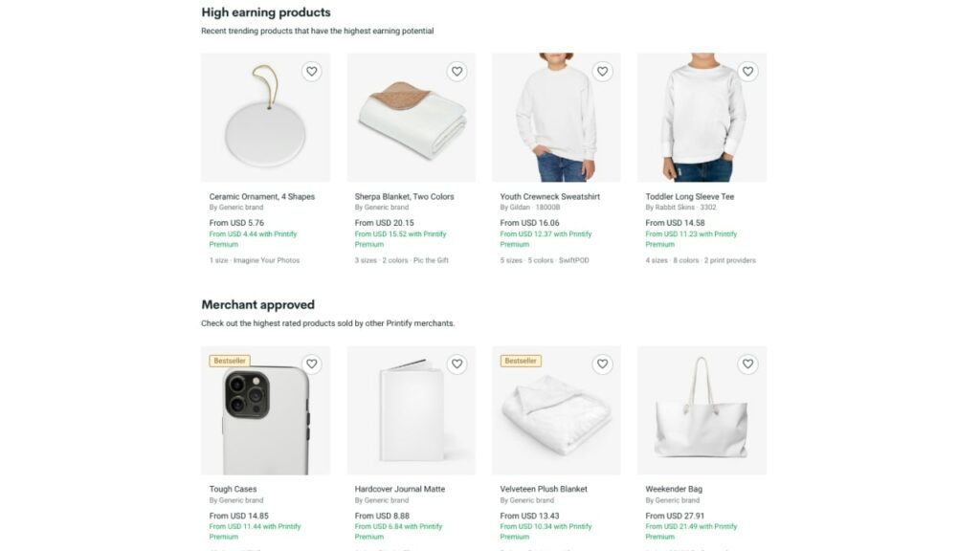
Task: Open the Ceramic Ornament, 4 Shapes product page
Action: coord(262,196)
